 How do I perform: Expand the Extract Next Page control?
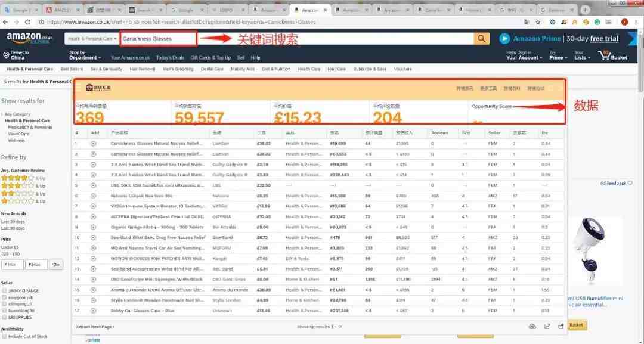pos(95,327)
